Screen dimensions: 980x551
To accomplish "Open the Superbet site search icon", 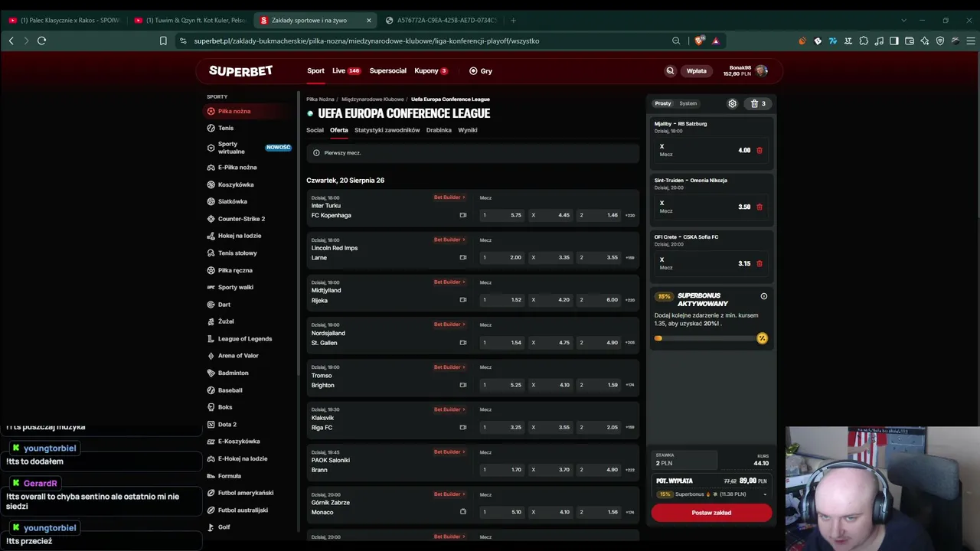I will click(x=670, y=70).
